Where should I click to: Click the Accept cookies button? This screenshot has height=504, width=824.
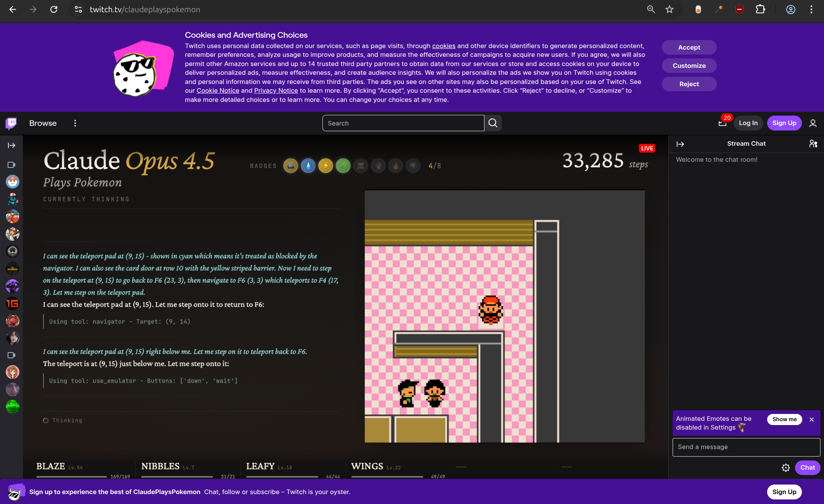689,47
